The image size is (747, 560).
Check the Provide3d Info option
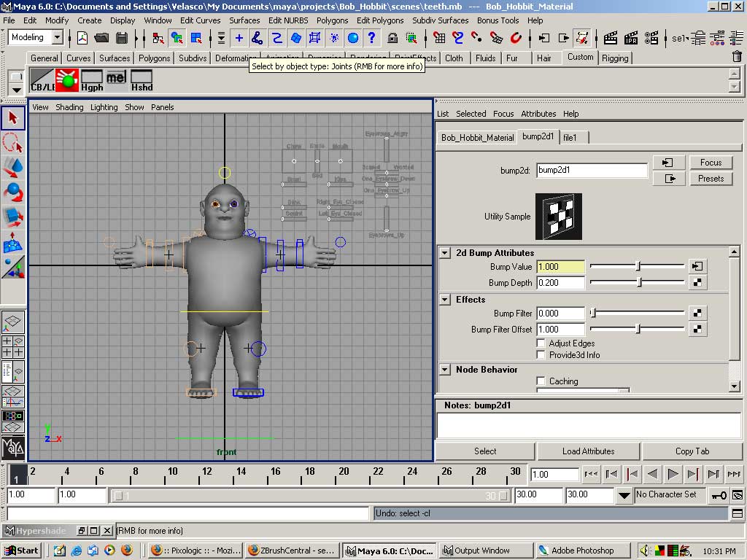coord(541,355)
